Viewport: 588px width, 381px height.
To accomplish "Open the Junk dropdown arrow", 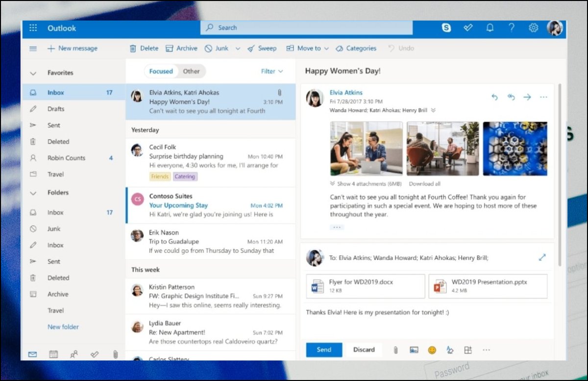I will (x=238, y=49).
